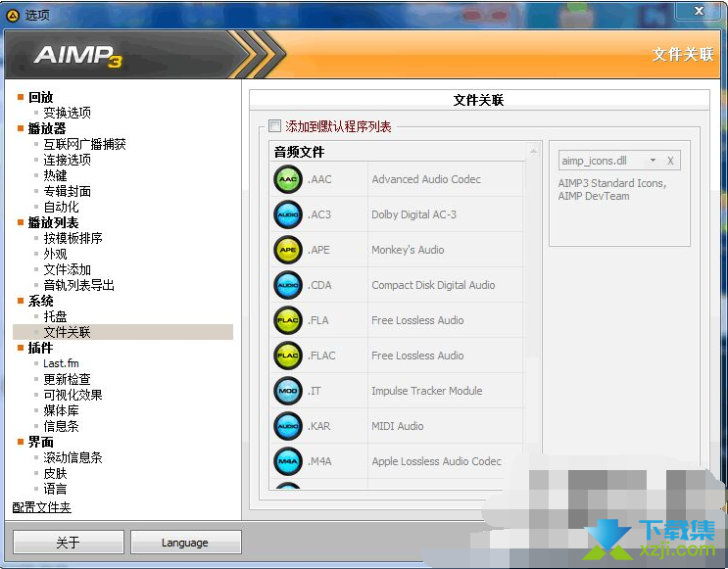Open 互联网广播捕获 settings

pos(85,144)
